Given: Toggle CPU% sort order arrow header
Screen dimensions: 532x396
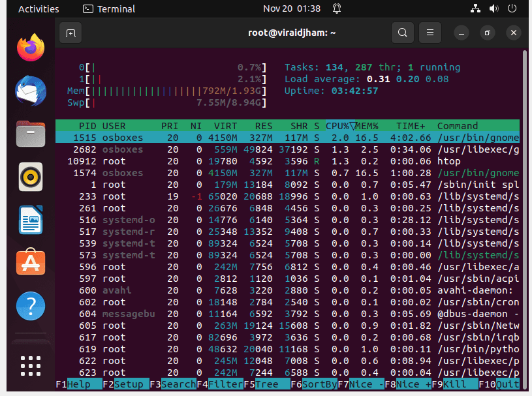Looking at the screenshot, I should pyautogui.click(x=340, y=126).
